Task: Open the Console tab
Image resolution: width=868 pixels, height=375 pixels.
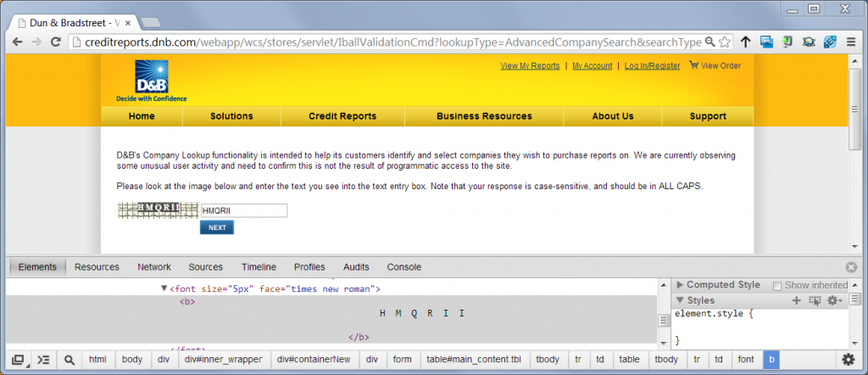Action: [404, 267]
